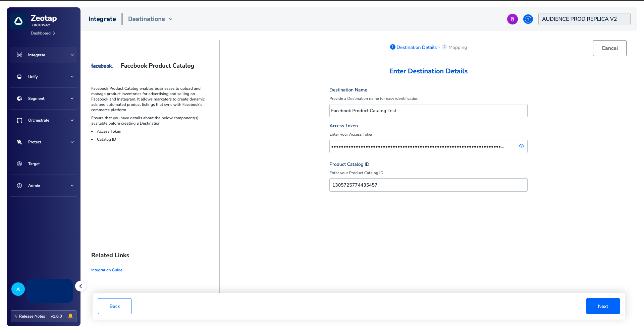Expand the Integrate menu chevron
The height and width of the screenshot is (333, 644).
click(x=72, y=55)
